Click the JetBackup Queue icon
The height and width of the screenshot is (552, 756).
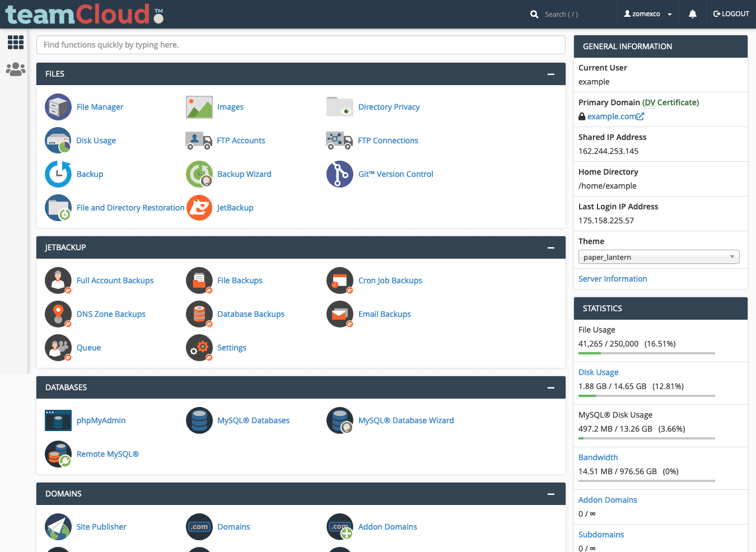58,348
